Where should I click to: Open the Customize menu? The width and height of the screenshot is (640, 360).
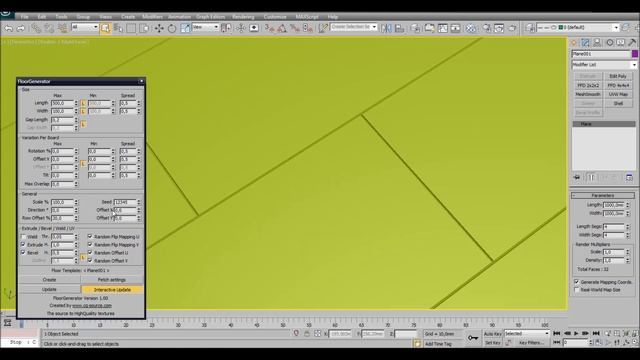275,17
